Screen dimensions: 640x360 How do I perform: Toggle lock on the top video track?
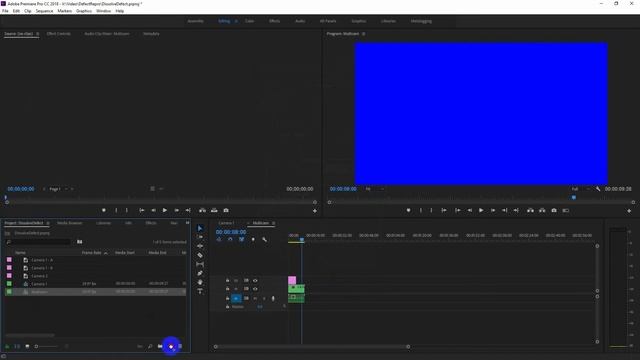coord(227,281)
